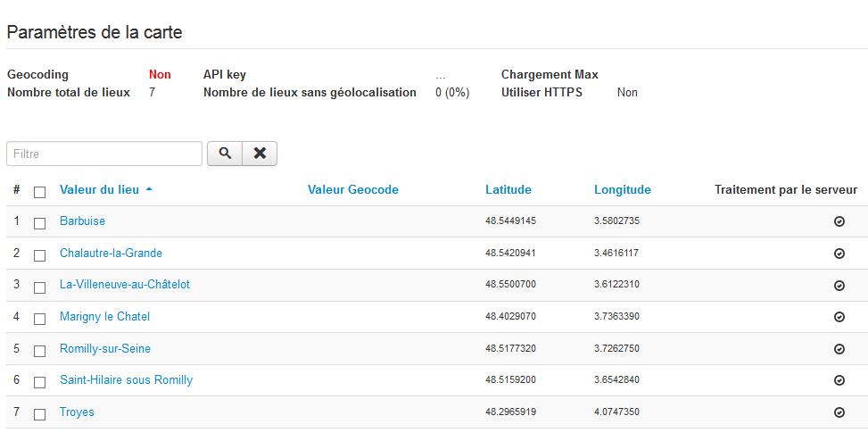Check the select-all checkbox in header
Viewport: 868px width, 441px height.
(x=39, y=192)
